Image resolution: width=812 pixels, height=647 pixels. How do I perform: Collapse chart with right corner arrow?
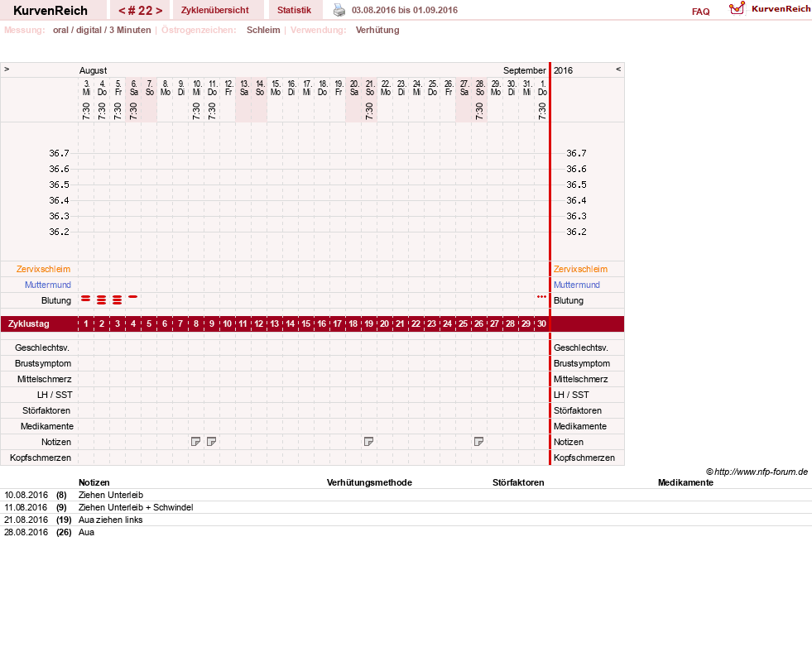[x=617, y=69]
